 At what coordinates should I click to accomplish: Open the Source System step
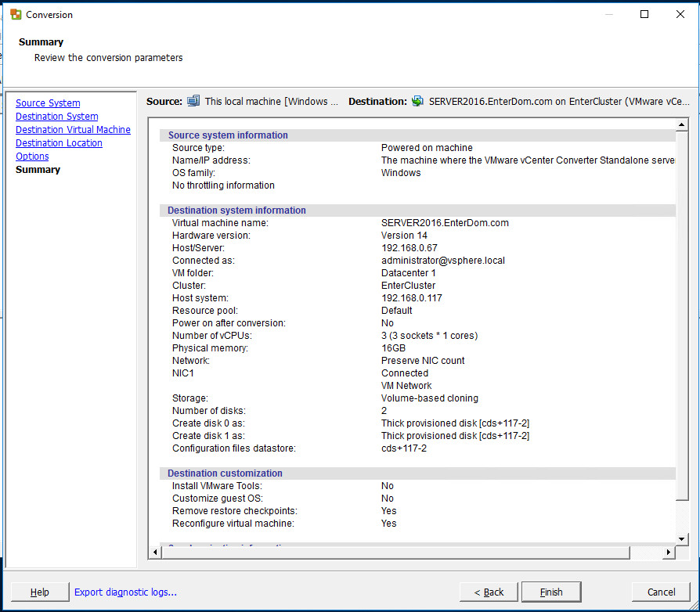48,103
